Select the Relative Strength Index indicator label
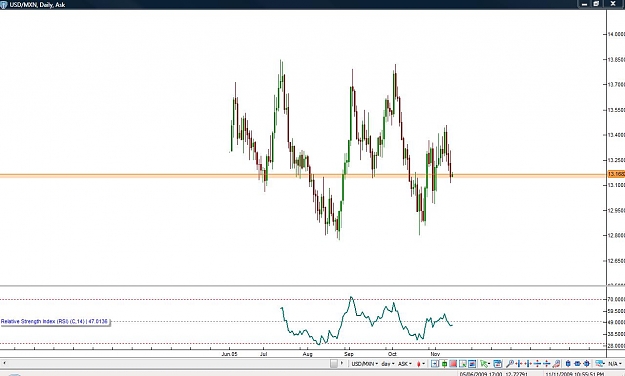 pos(54,321)
